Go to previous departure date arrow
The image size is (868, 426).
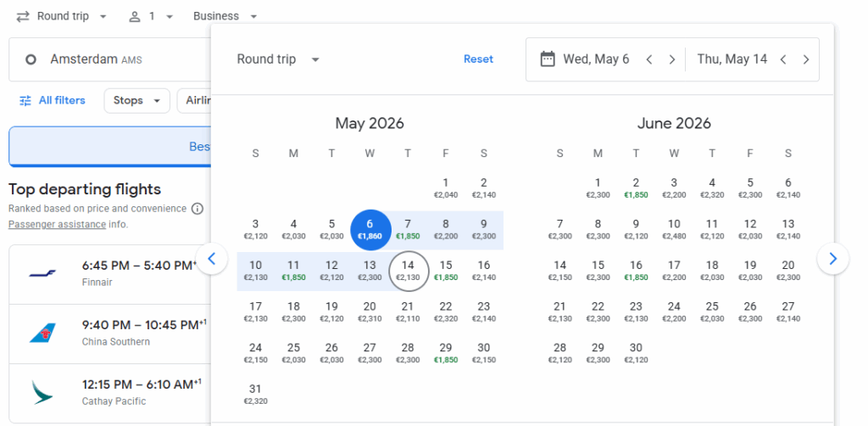click(x=649, y=59)
